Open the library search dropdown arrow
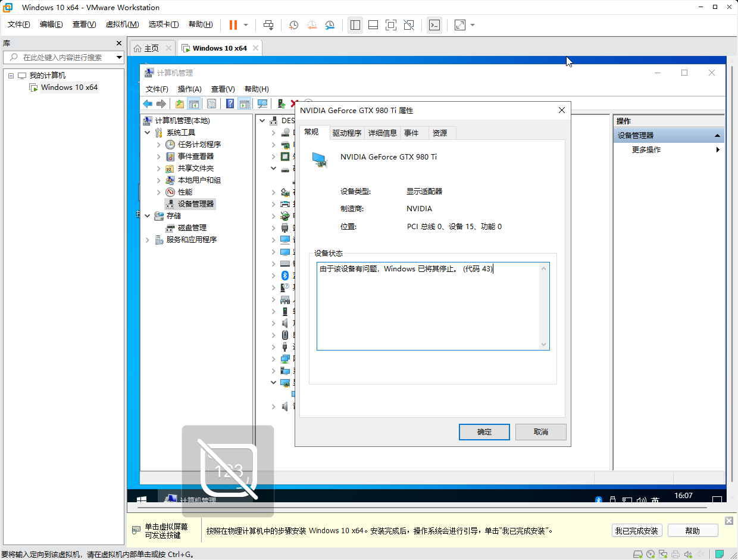Viewport: 738px width, 560px height. 119,57
